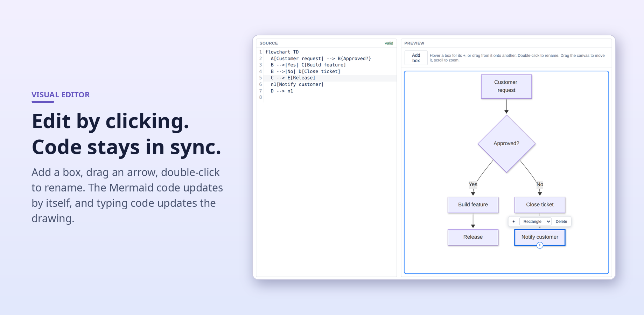Open the Rectangle shape dropdown

pos(535,222)
